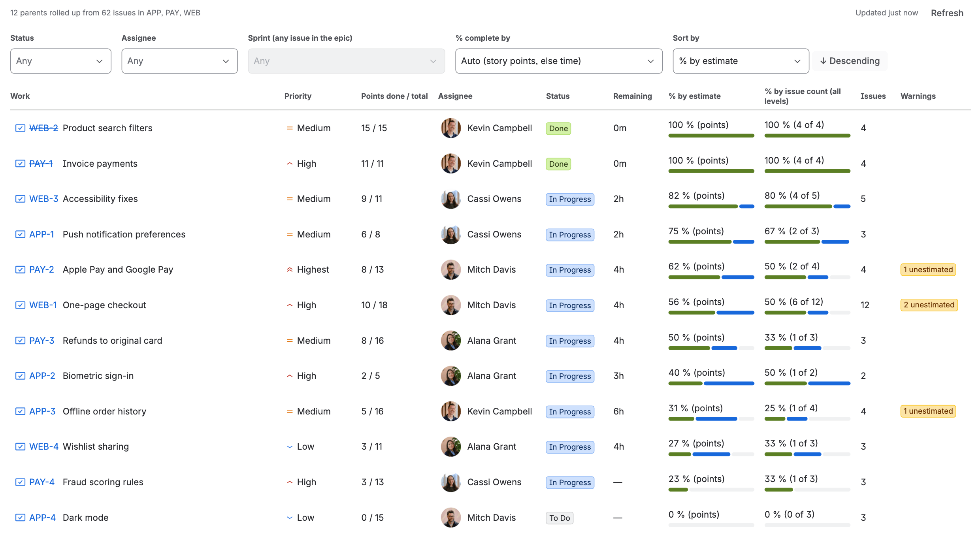Click High priority icon on Biometric sign-in row
Screen dimensions: 980x535
[290, 376]
